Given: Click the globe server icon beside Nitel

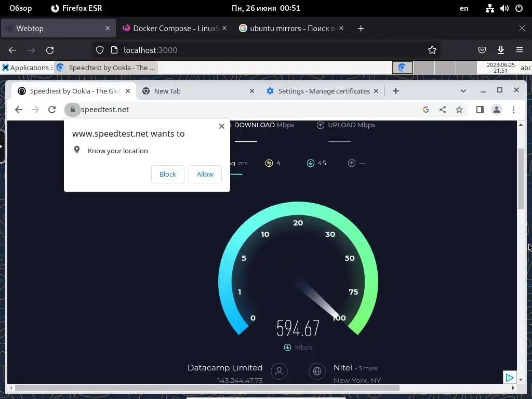Looking at the screenshot, I should coord(317,371).
